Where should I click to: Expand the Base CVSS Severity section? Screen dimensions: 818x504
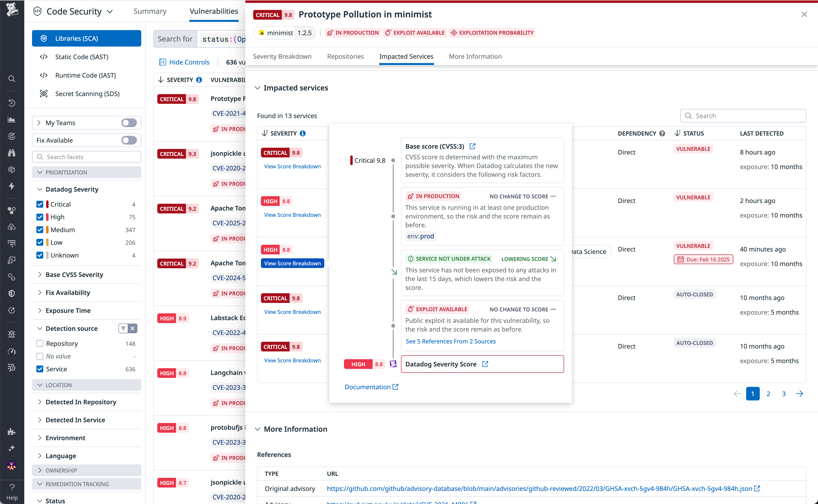[40, 275]
